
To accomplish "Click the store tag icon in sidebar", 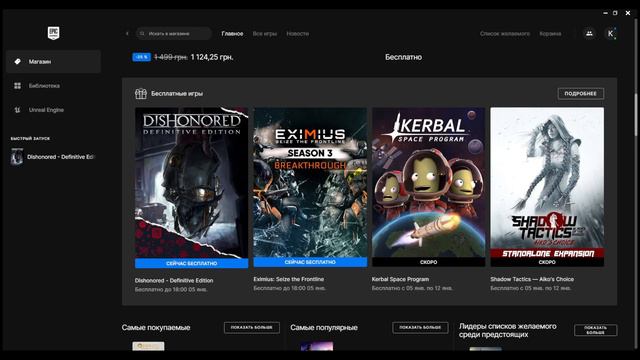I will coord(18,62).
